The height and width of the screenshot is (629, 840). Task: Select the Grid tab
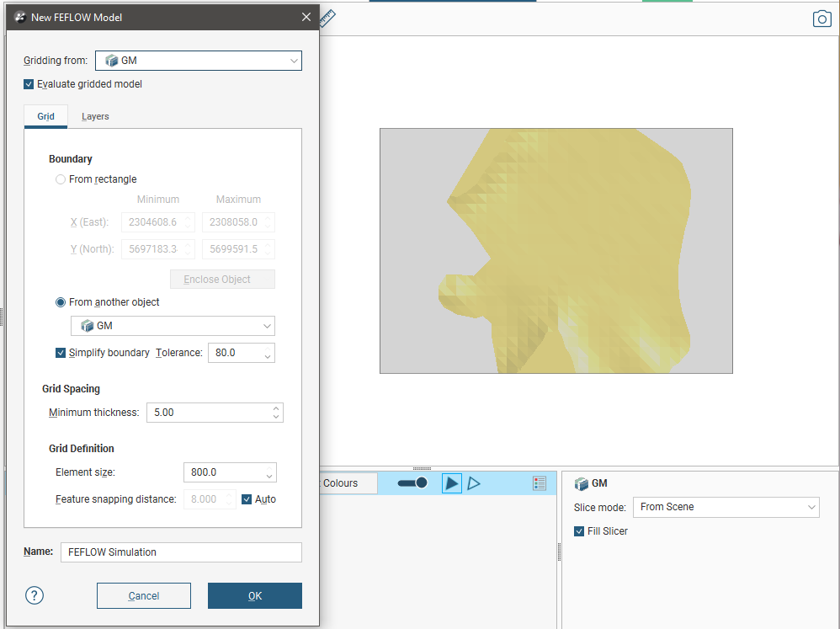[45, 116]
